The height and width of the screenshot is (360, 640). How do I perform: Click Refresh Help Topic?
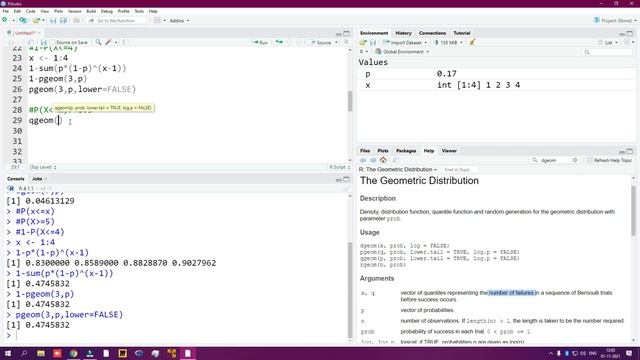coord(610,160)
